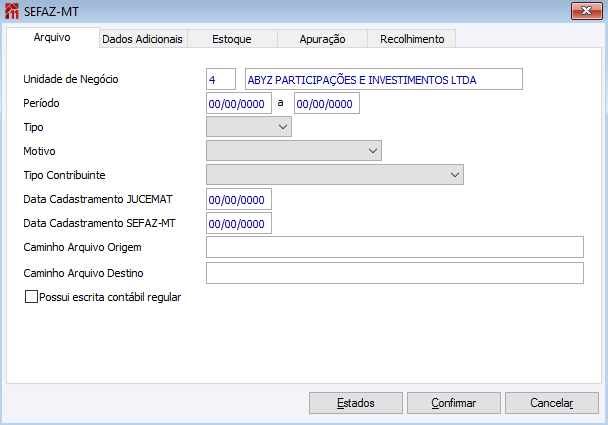The width and height of the screenshot is (608, 425).
Task: Enable Possui escrita contábil regular checkbox
Action: (31, 297)
